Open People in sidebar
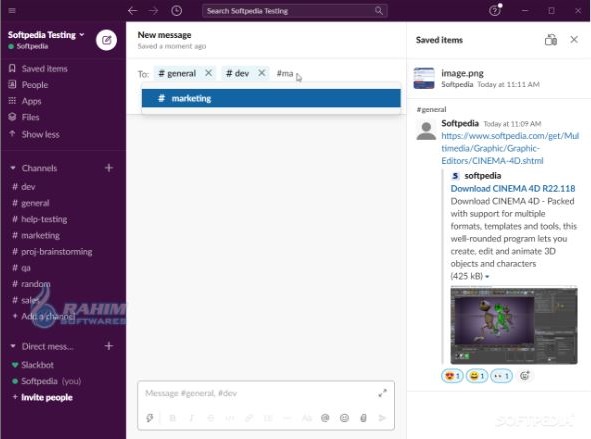This screenshot has width=591, height=439. click(x=35, y=85)
